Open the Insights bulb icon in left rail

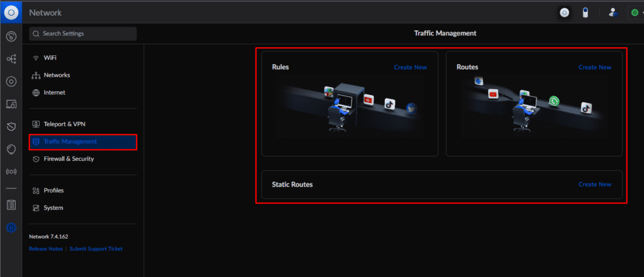(11, 149)
